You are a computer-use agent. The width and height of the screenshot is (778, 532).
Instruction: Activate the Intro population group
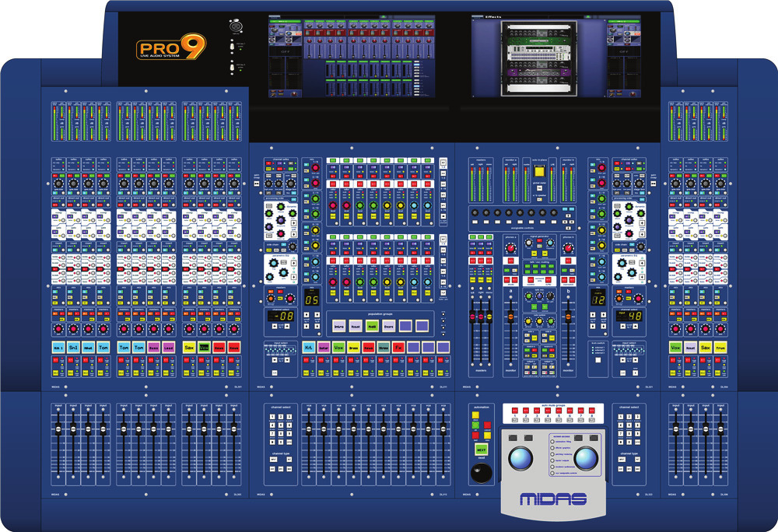pos(339,326)
